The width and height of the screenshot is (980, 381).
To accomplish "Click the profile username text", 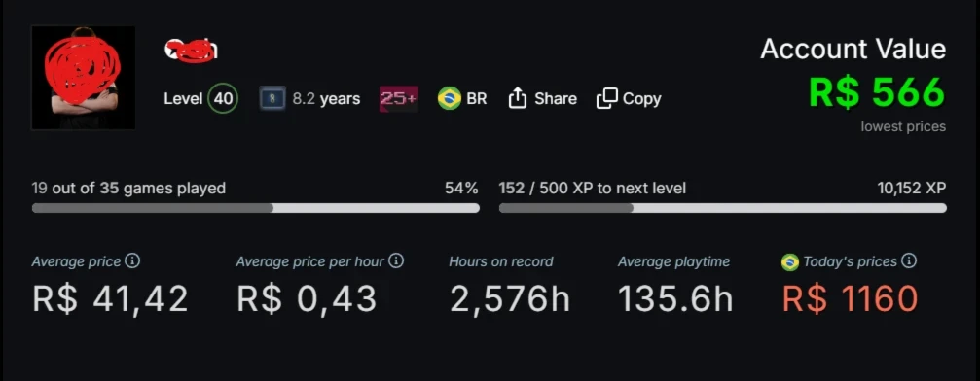I will click(x=191, y=50).
